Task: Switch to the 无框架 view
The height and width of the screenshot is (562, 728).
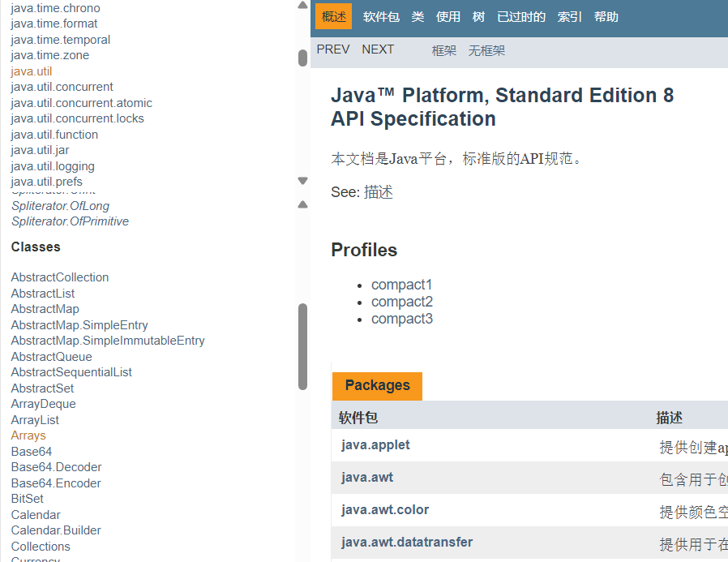Action: (486, 50)
